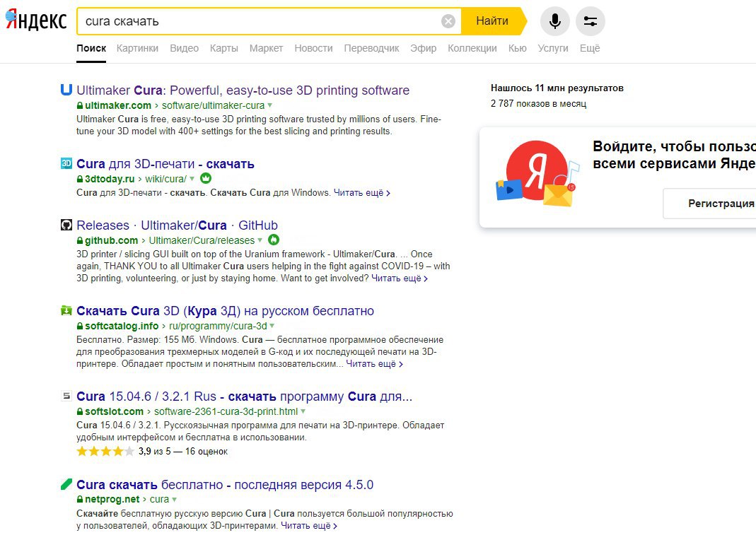Click the yellow Найти search button
Image resolution: width=756 pixels, height=540 pixels.
tap(493, 21)
